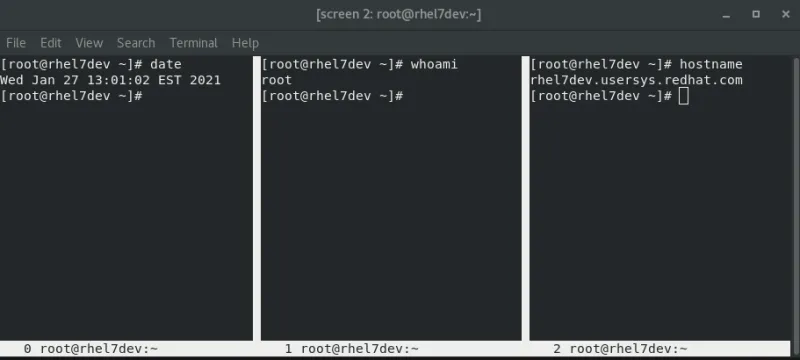This screenshot has height=360, width=800.
Task: Maximize the terminal window
Action: (x=756, y=14)
